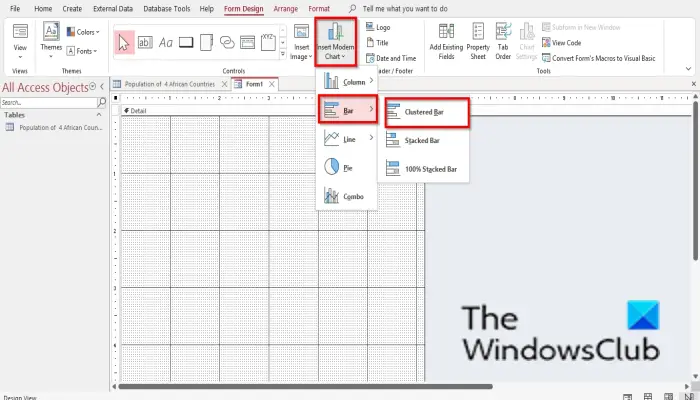Pick the Button control
The height and width of the screenshot is (400, 700).
point(186,42)
